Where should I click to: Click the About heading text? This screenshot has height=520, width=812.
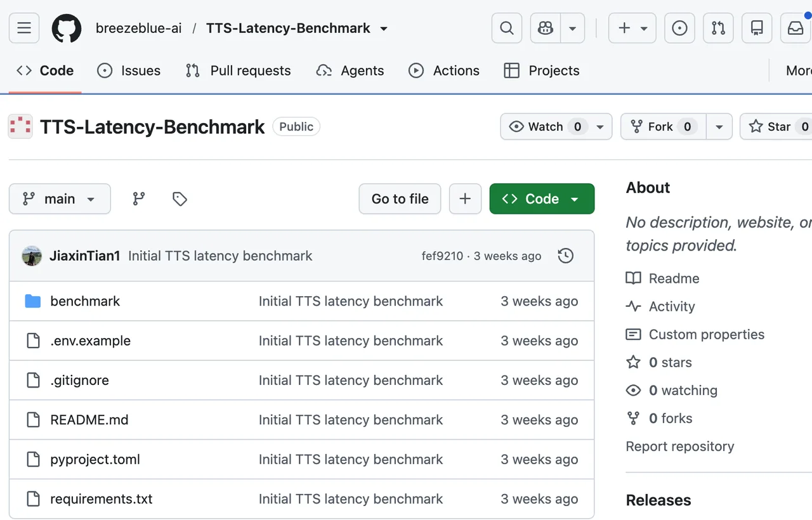[648, 188]
